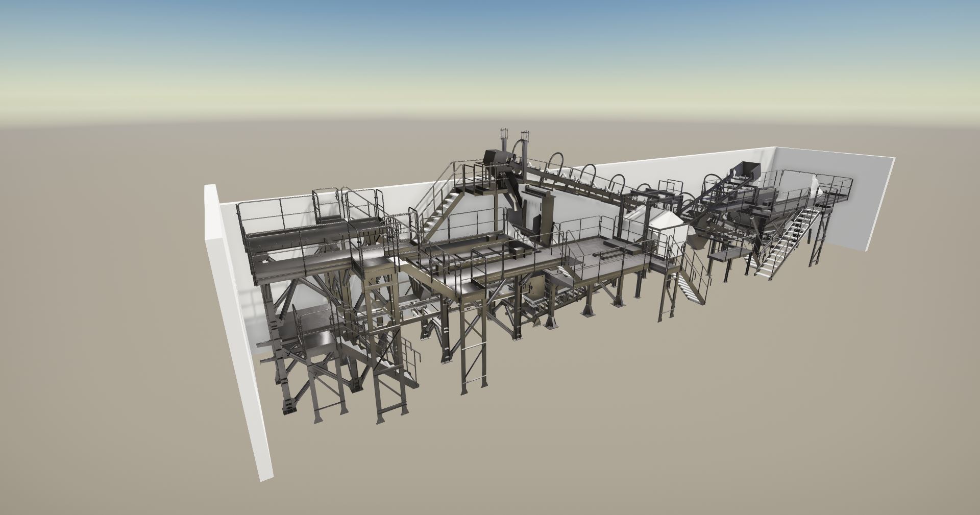Select the right vertical exhaust pipe on top
The height and width of the screenshot is (515, 980).
pyautogui.click(x=524, y=140)
